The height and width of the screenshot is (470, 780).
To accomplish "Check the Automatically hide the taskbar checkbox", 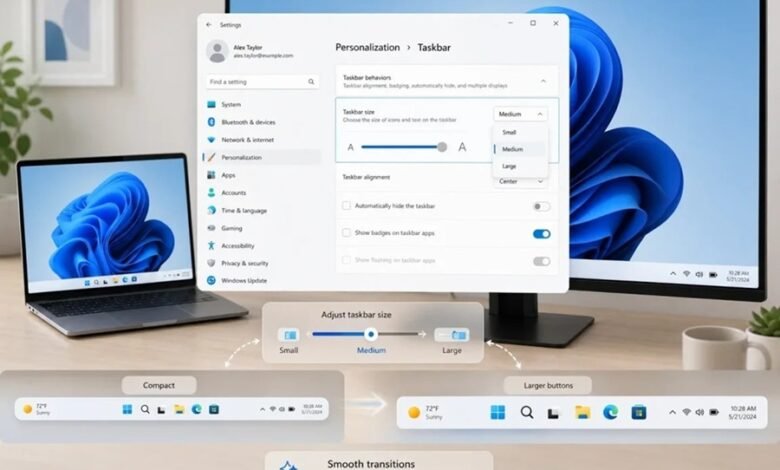I will (x=346, y=205).
